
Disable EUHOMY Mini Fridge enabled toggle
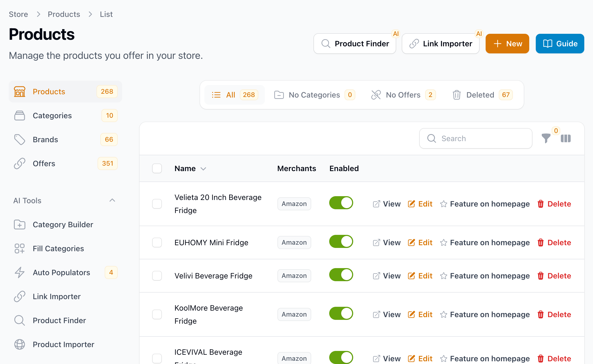[341, 241]
